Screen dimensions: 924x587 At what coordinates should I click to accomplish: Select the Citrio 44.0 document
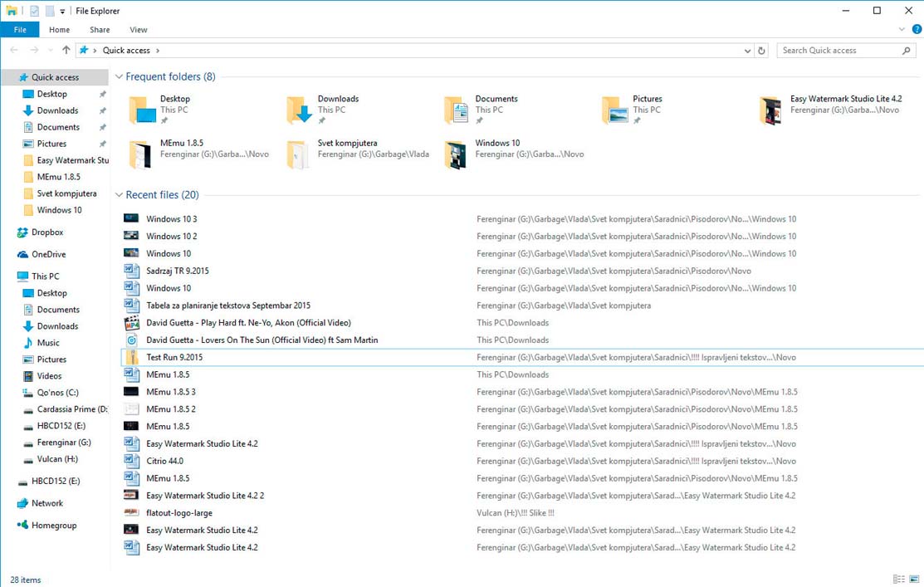(x=164, y=461)
